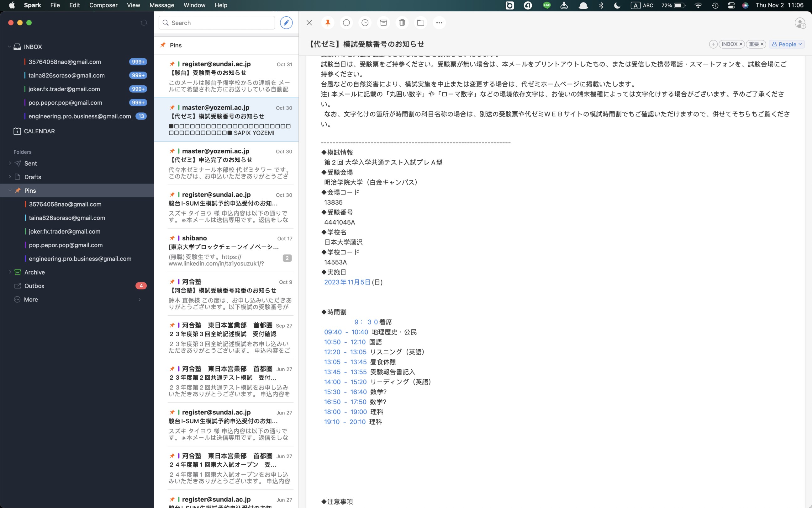The height and width of the screenshot is (508, 812).
Task: Open Control Center from the menu bar
Action: click(731, 5)
